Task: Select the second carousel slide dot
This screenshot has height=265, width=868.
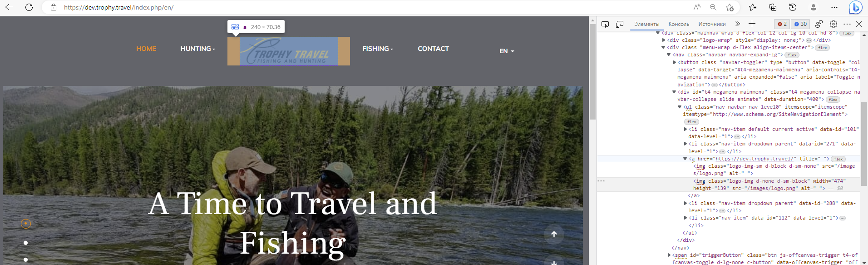Action: 26,243
